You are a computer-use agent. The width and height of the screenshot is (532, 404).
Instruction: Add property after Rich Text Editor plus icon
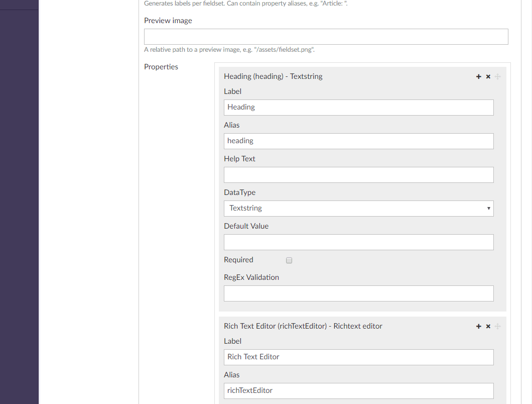pos(478,326)
